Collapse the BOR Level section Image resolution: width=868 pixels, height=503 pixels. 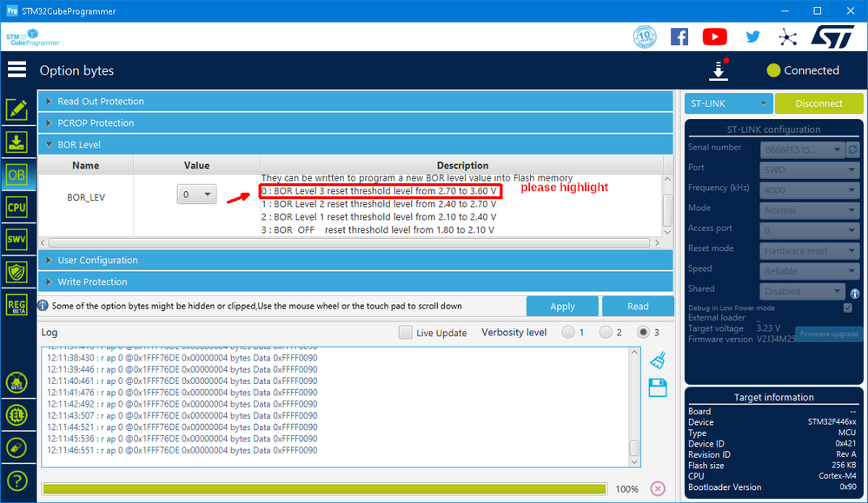[x=355, y=144]
